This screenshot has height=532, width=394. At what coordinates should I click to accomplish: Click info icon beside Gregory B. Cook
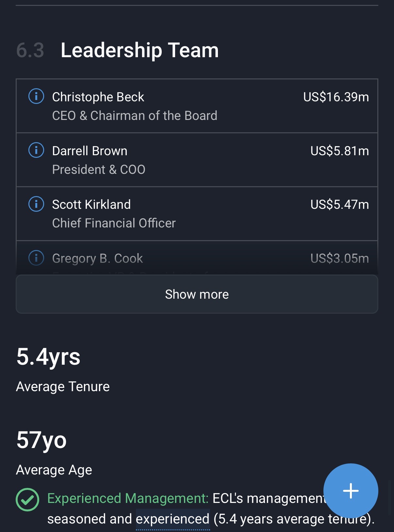36,258
